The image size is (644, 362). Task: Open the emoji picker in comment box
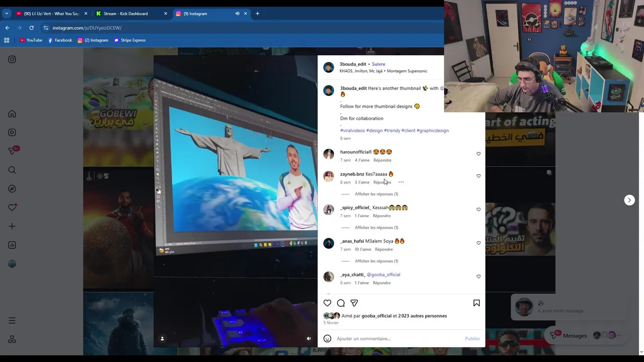point(328,338)
